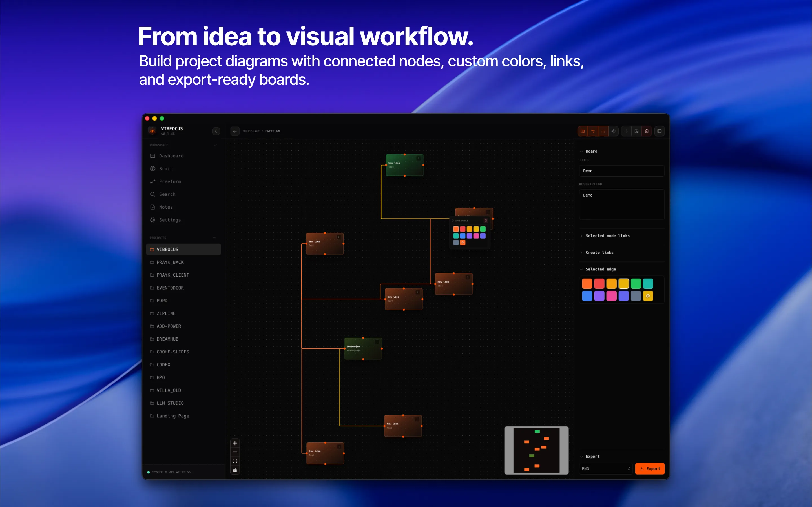Open the BPO project

pyautogui.click(x=183, y=377)
